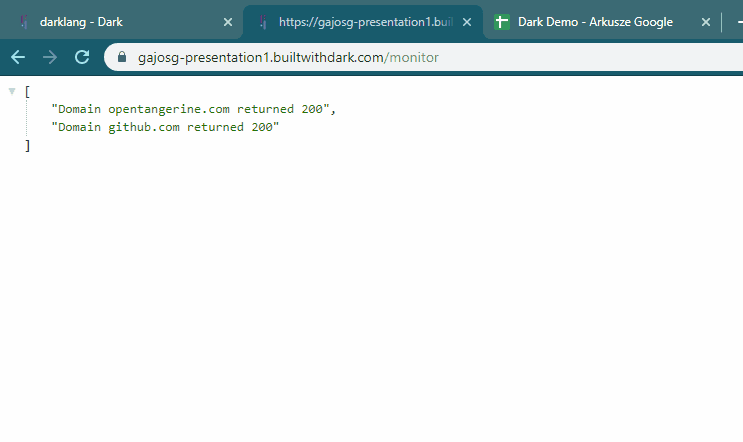This screenshot has height=442, width=743.
Task: View site security lock info
Action: (122, 57)
